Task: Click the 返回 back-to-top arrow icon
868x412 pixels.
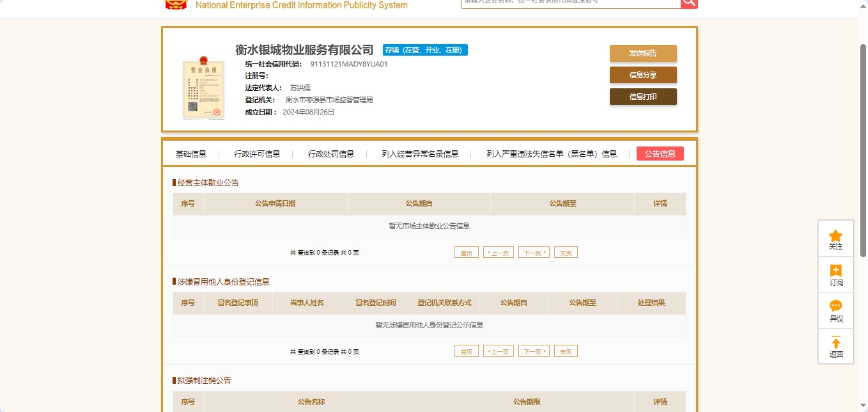Action: (835, 343)
